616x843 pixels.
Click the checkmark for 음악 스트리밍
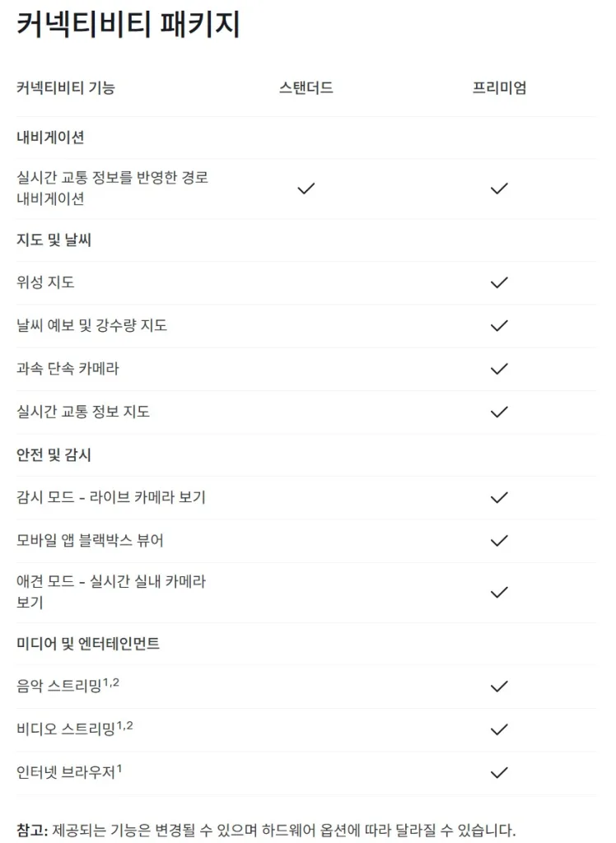(x=499, y=686)
